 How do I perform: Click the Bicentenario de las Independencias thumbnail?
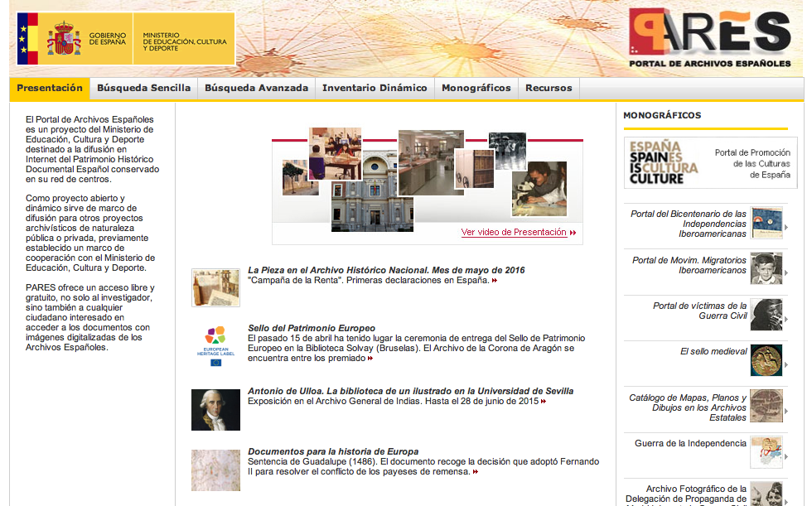coord(766,224)
